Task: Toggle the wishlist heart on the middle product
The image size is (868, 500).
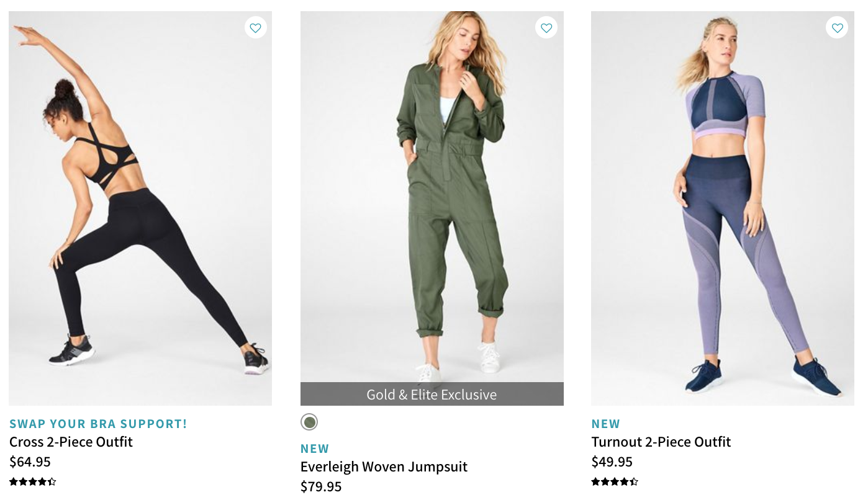Action: (x=546, y=27)
